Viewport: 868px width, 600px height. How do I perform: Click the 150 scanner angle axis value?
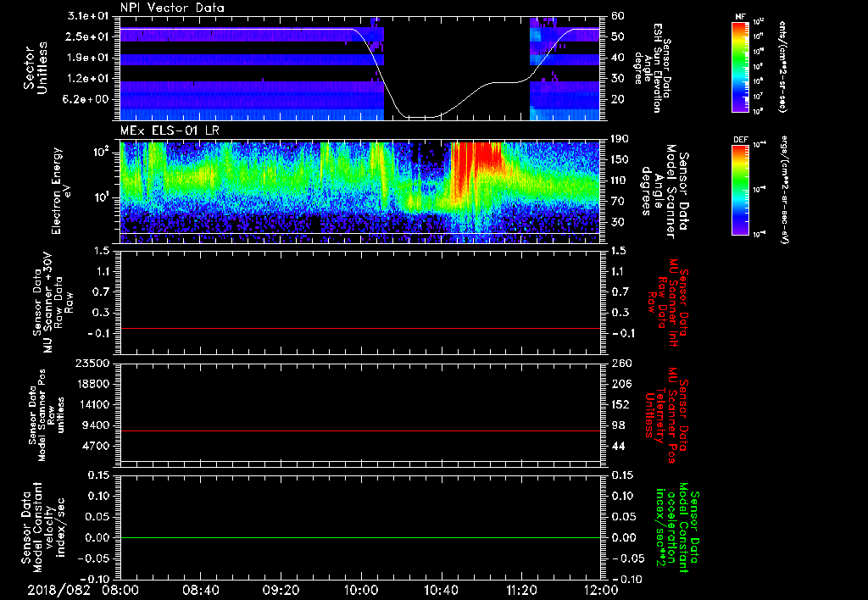620,160
